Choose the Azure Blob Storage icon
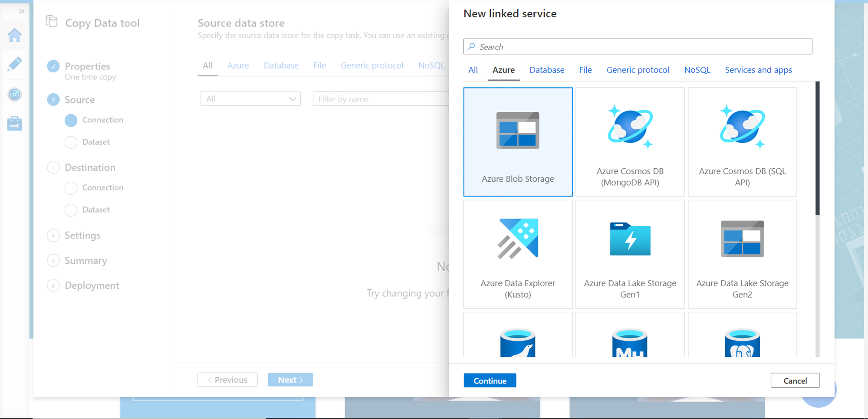Viewport: 868px width, 419px height. click(x=518, y=131)
